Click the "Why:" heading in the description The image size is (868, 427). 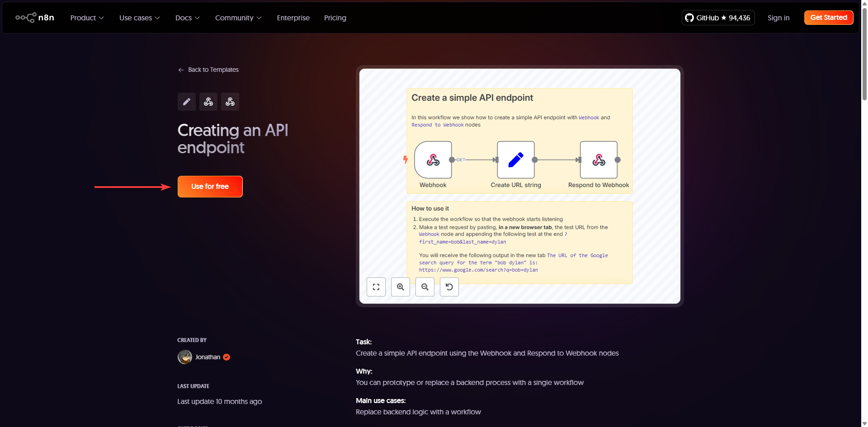[x=364, y=371]
